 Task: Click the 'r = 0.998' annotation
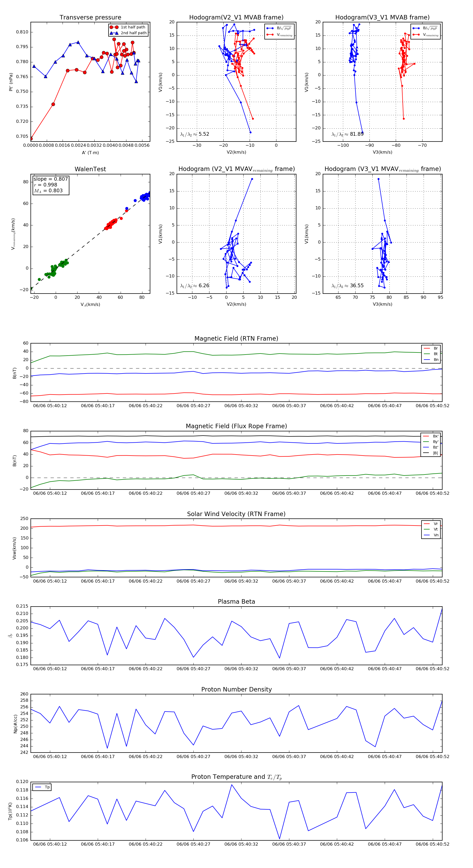click(x=45, y=185)
